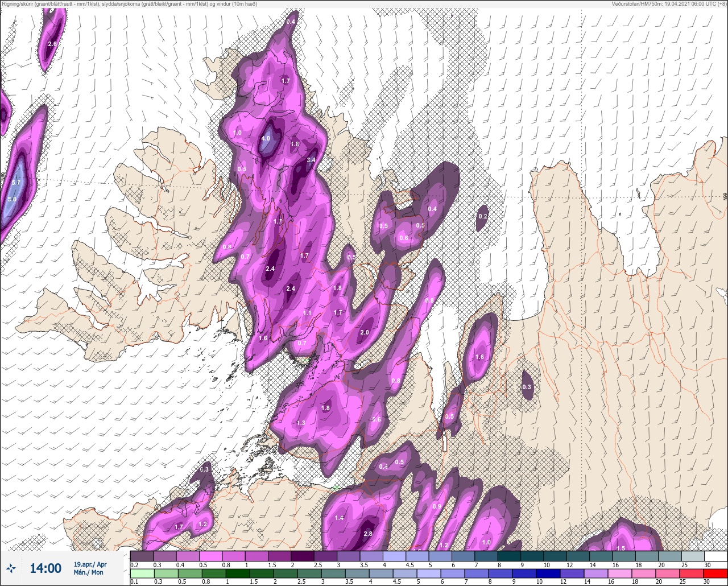Click the weekday text 'Mán./ Mon'
This screenshot has height=586, width=728.
pos(89,573)
